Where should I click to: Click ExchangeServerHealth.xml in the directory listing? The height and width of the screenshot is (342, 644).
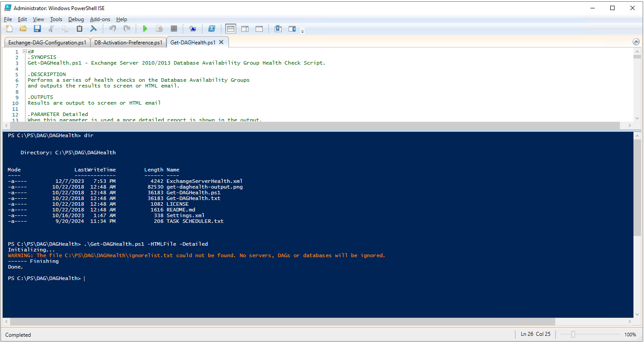(204, 181)
